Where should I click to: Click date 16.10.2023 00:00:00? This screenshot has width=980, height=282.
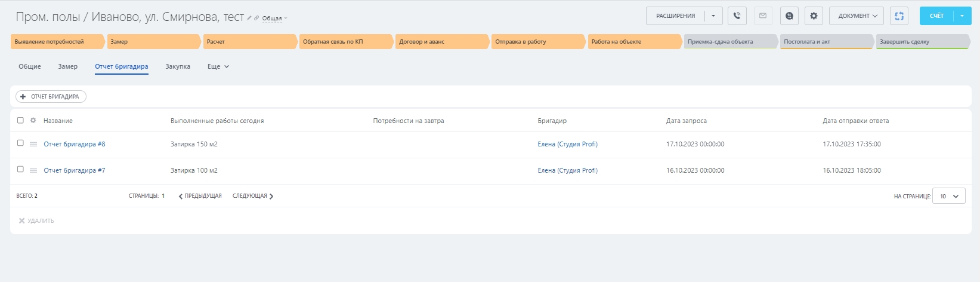(x=695, y=170)
